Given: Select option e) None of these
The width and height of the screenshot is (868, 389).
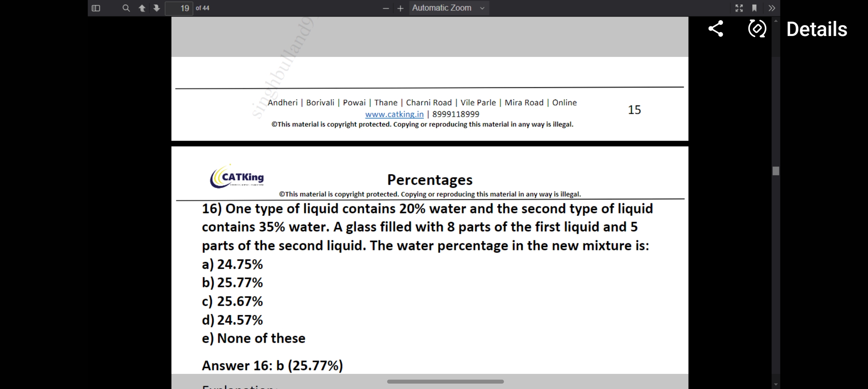Looking at the screenshot, I should click(x=253, y=339).
